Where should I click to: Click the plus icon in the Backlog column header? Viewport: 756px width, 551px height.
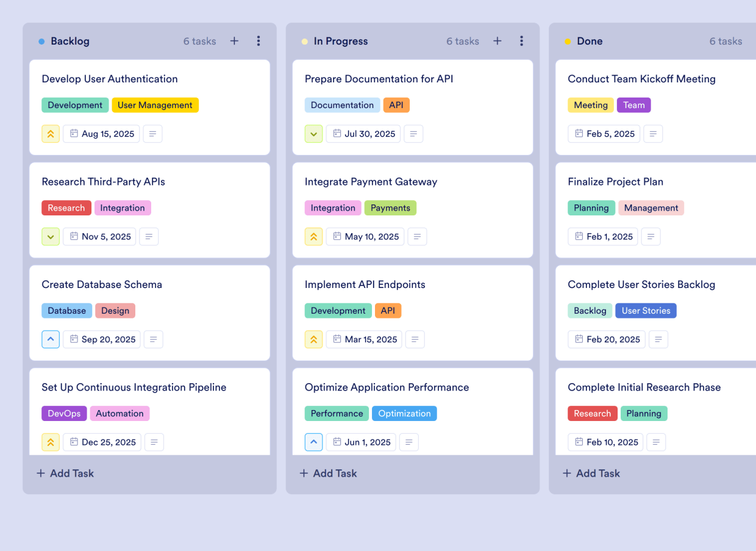[x=234, y=41]
